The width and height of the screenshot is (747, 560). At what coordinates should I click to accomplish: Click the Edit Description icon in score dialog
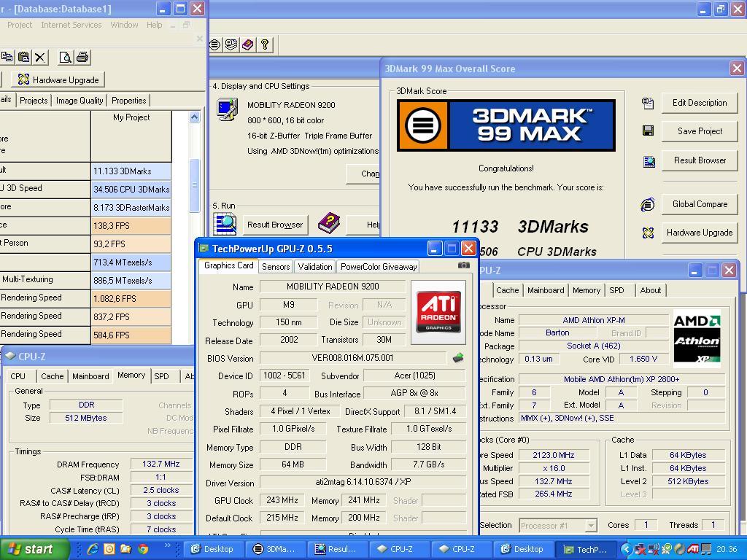648,103
